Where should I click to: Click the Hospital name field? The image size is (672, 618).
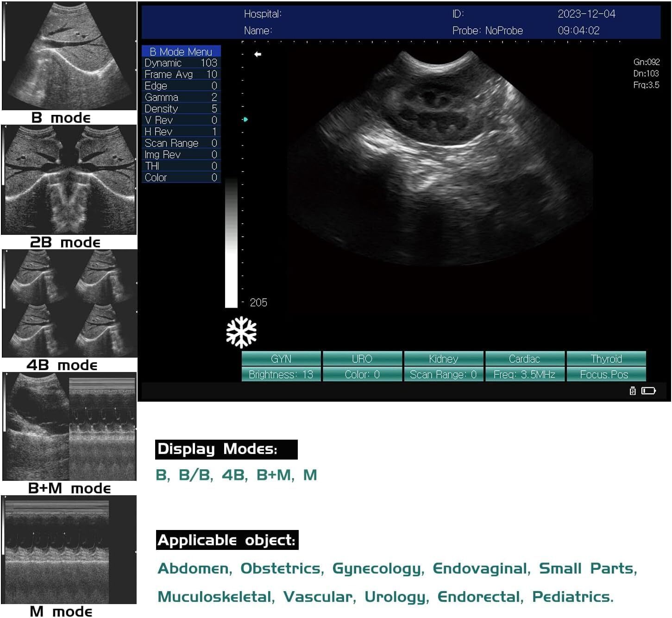point(263,14)
